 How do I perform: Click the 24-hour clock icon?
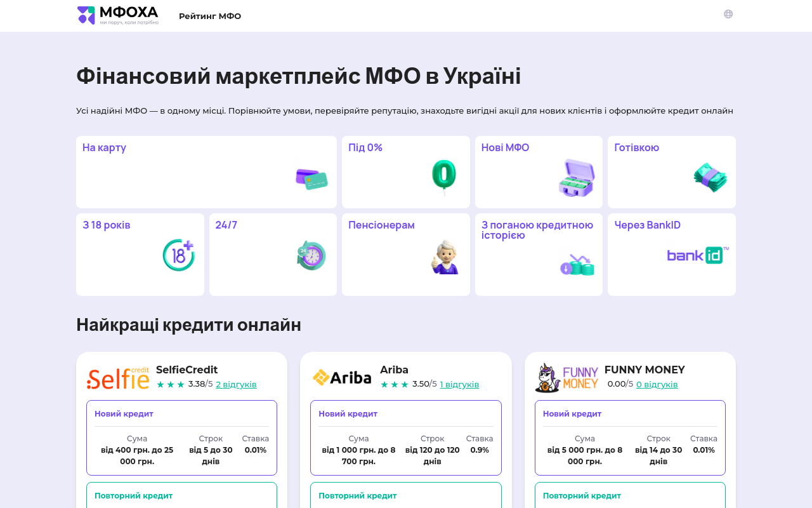tap(311, 255)
